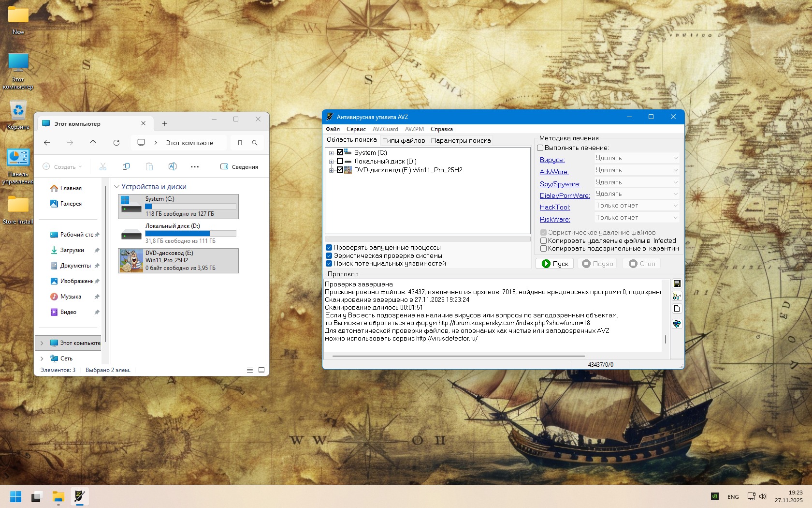The image size is (812, 508).
Task: Toggle the Выполнять лечение checkbox
Action: [x=540, y=148]
